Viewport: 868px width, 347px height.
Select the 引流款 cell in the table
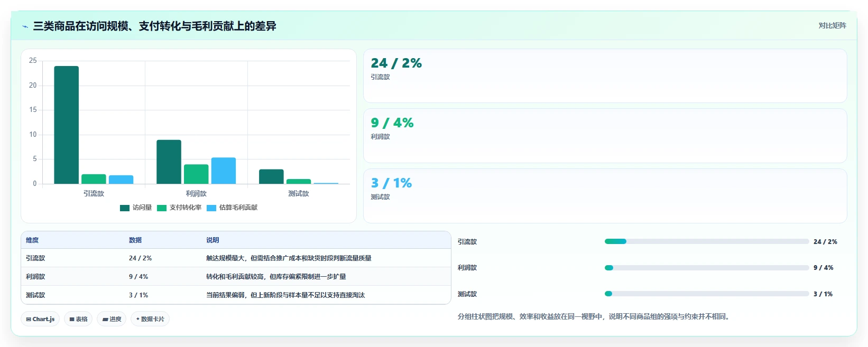(x=35, y=258)
